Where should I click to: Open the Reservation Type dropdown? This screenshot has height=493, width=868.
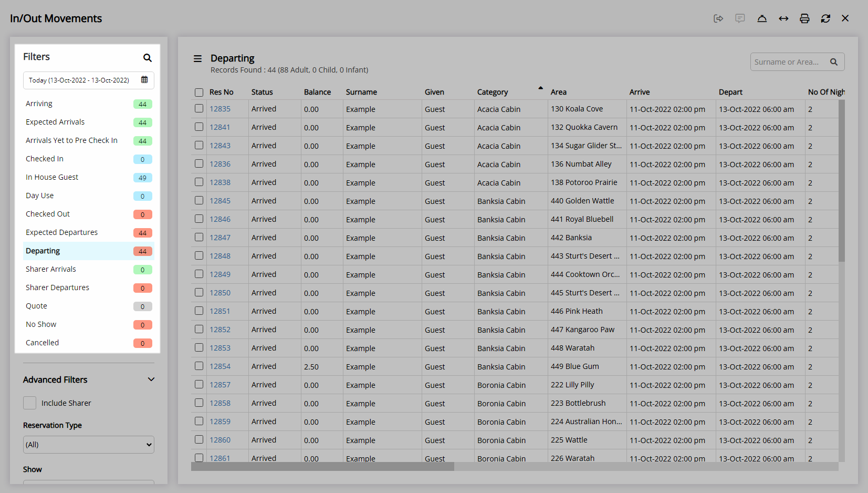pos(88,445)
